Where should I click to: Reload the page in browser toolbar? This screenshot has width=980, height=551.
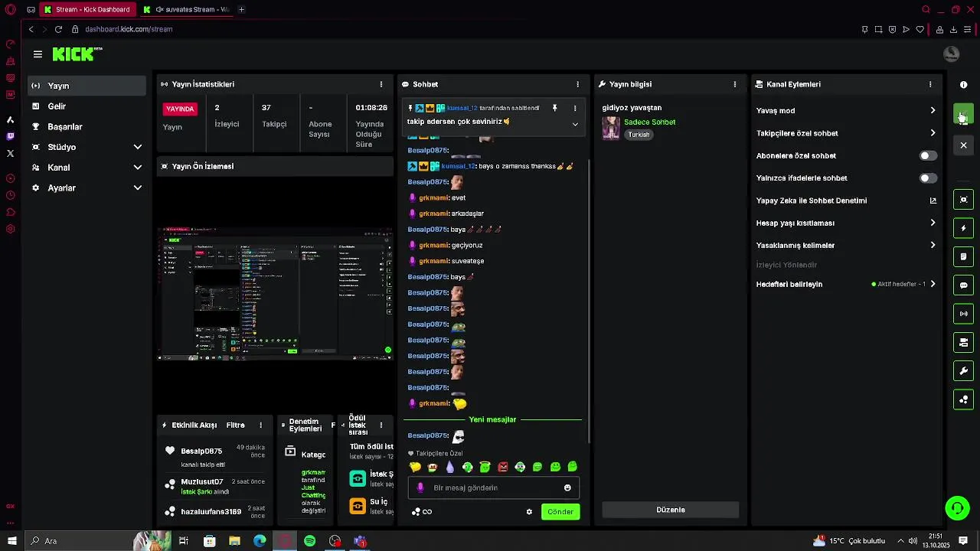(x=58, y=29)
